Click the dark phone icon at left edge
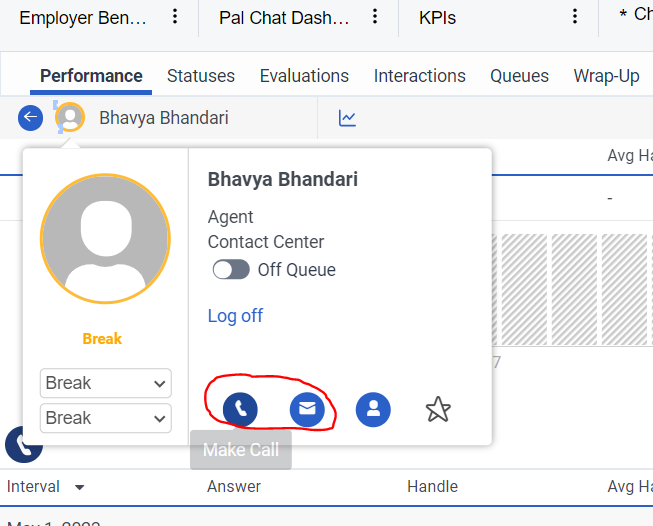Image resolution: width=653 pixels, height=526 pixels. coord(22,444)
